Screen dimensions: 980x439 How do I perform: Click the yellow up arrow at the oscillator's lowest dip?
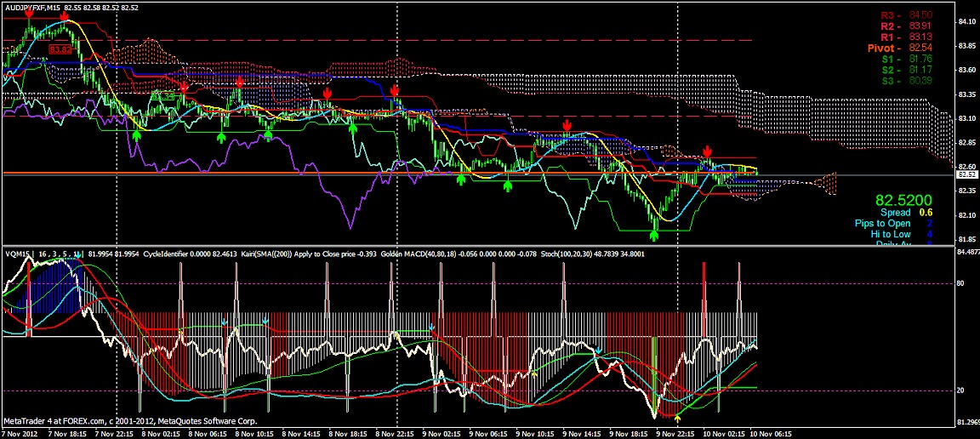click(677, 418)
